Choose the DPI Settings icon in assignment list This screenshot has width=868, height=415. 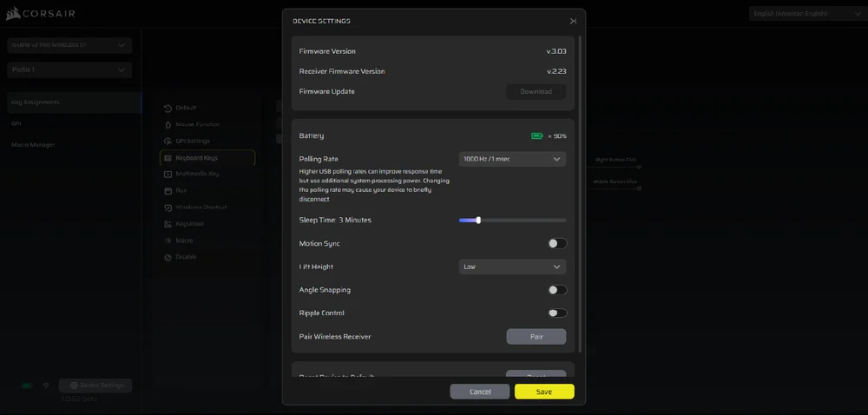[168, 142]
